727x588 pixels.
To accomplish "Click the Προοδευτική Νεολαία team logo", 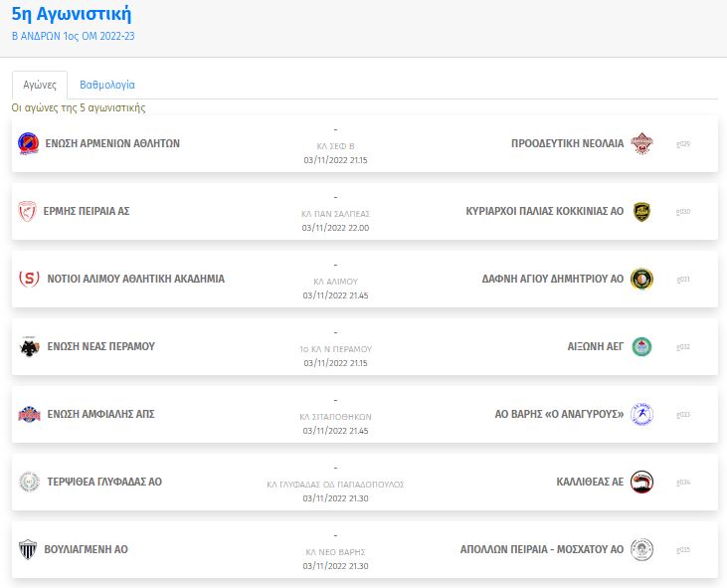I will click(x=642, y=143).
